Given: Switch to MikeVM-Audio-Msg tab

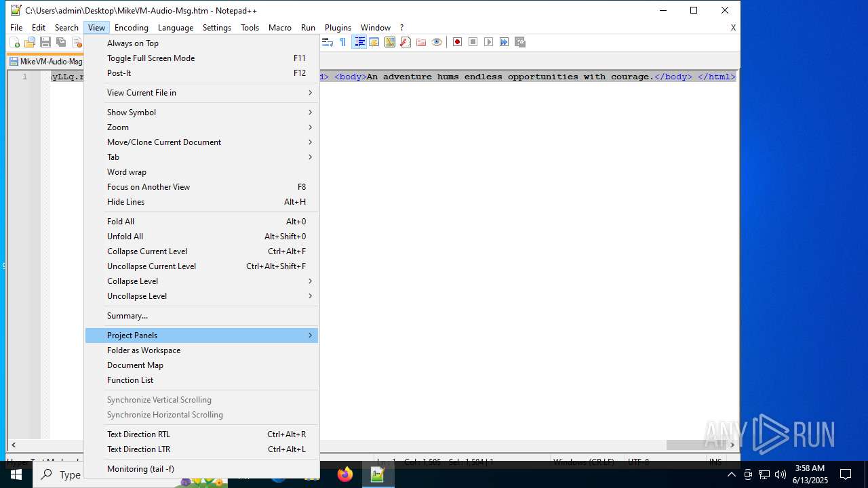Looking at the screenshot, I should point(45,62).
